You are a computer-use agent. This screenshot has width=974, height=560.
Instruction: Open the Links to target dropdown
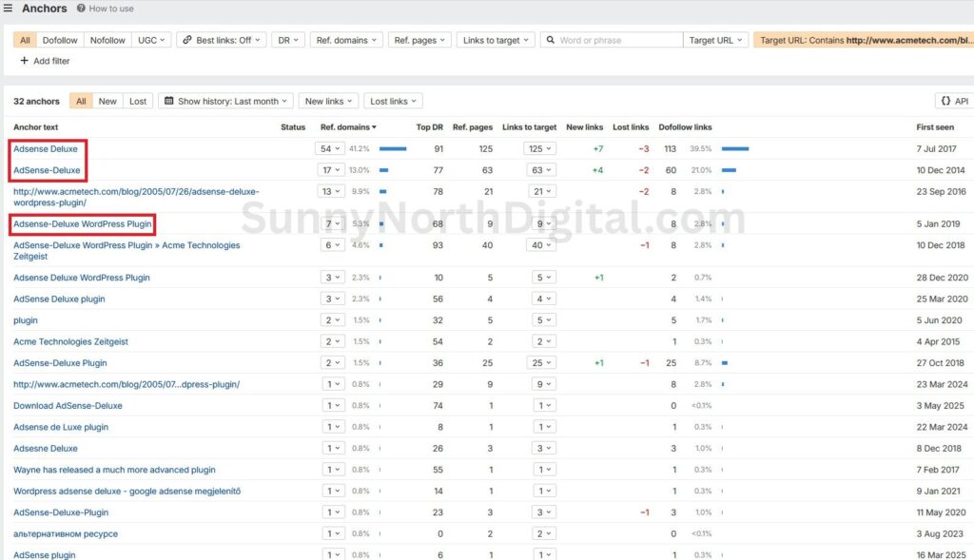495,40
